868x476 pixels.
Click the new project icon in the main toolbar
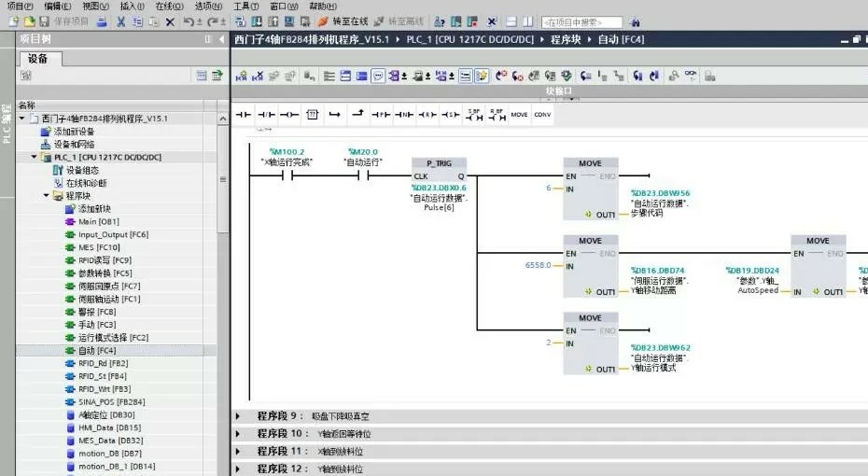14,21
